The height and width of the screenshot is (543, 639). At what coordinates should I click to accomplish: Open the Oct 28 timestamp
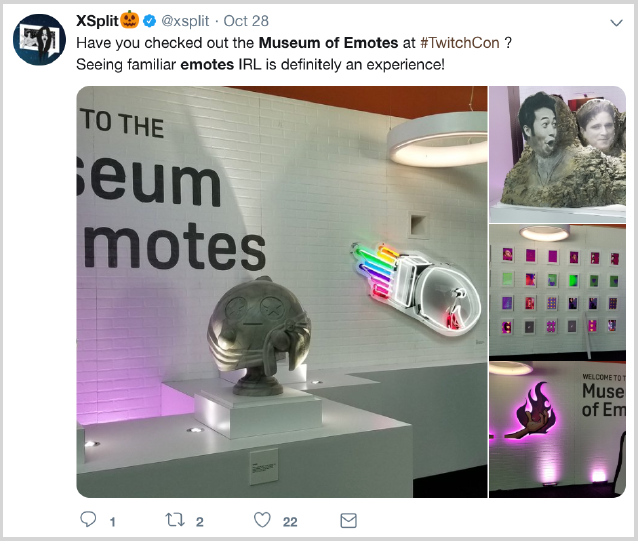[246, 21]
